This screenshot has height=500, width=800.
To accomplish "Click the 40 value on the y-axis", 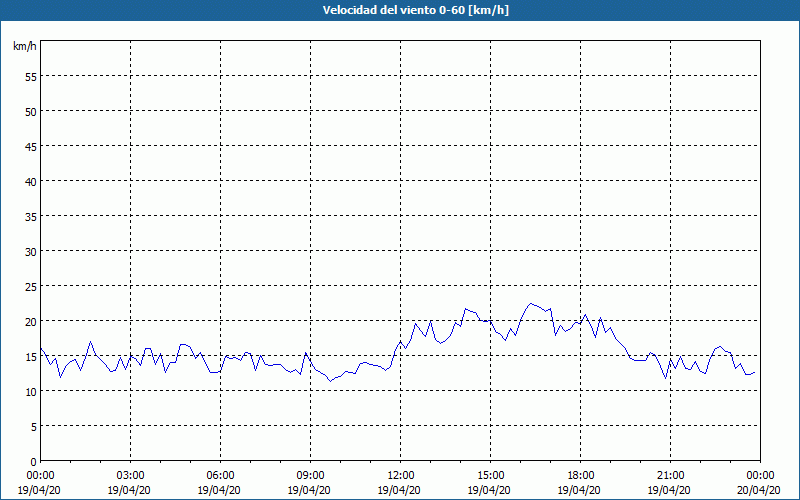I will 31,182.
